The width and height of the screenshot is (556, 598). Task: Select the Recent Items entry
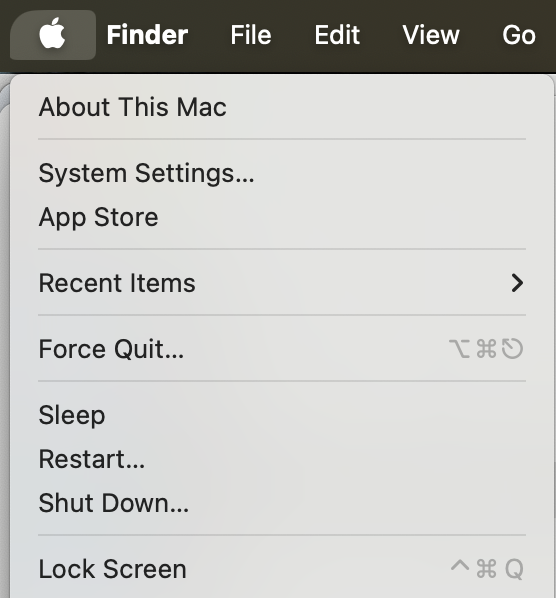tap(282, 283)
